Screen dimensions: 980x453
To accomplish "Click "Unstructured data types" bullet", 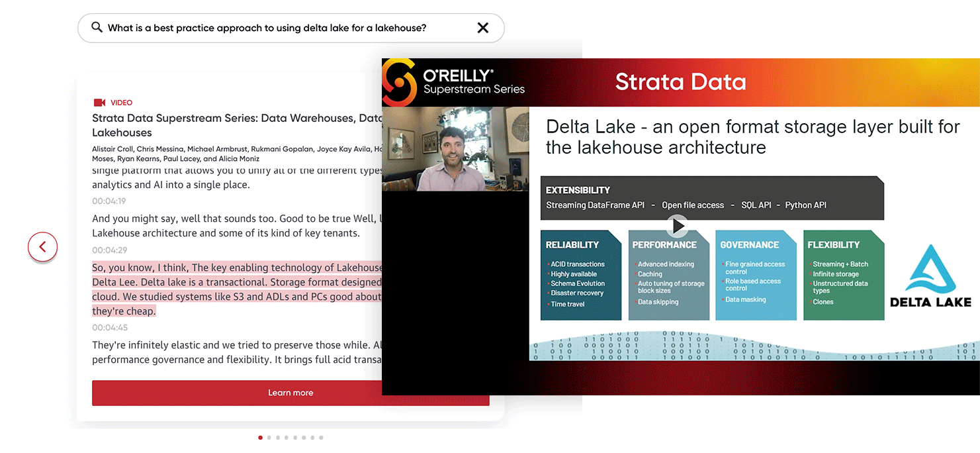I will (840, 287).
